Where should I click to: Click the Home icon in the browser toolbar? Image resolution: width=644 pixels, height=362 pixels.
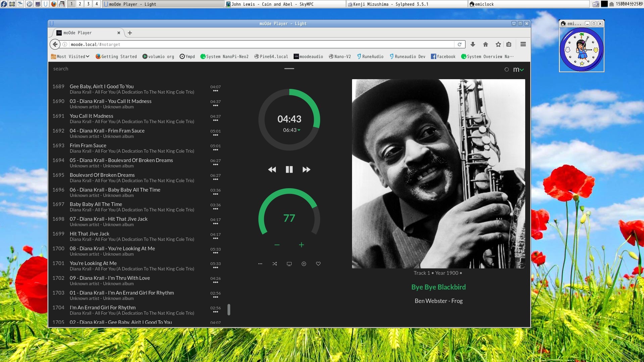(x=485, y=44)
